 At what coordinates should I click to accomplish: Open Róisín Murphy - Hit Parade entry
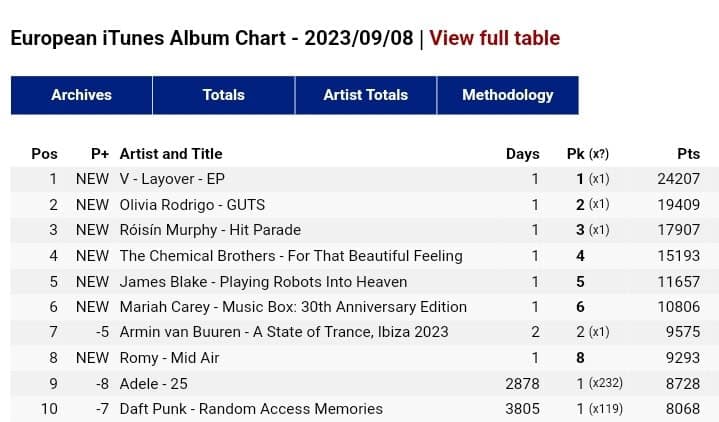tap(210, 230)
